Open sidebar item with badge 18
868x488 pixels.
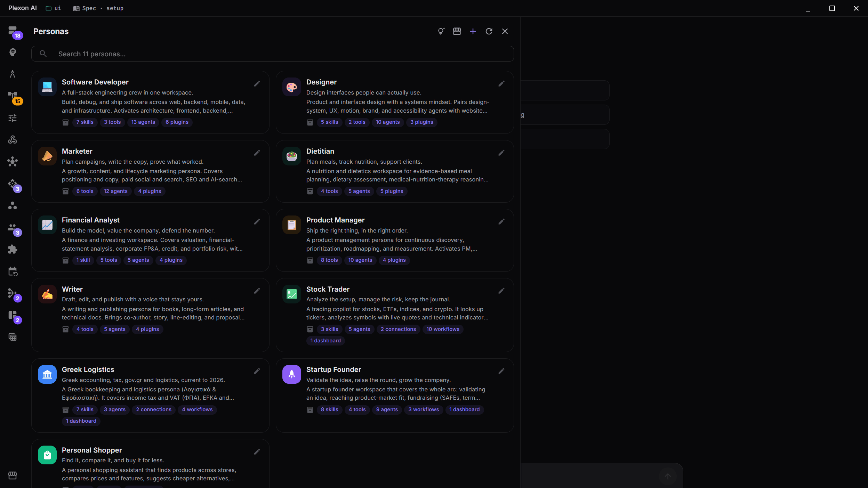tap(13, 31)
